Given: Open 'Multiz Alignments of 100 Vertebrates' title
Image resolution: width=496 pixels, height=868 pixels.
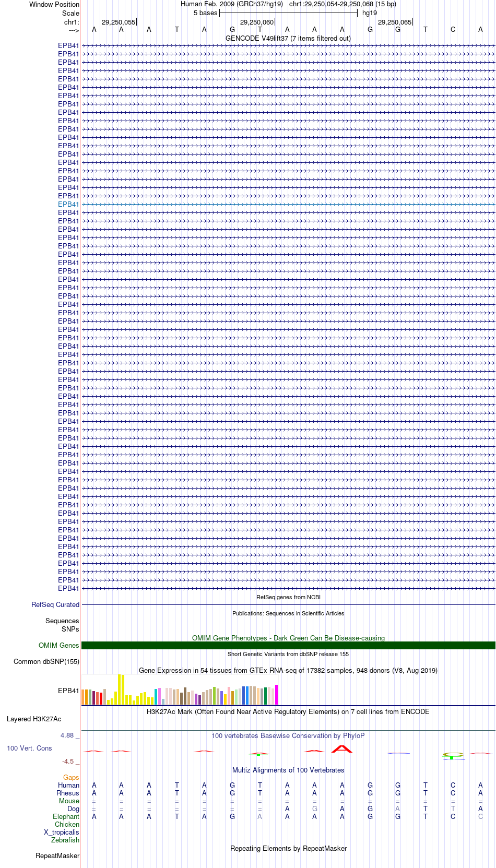Looking at the screenshot, I should 288,770.
